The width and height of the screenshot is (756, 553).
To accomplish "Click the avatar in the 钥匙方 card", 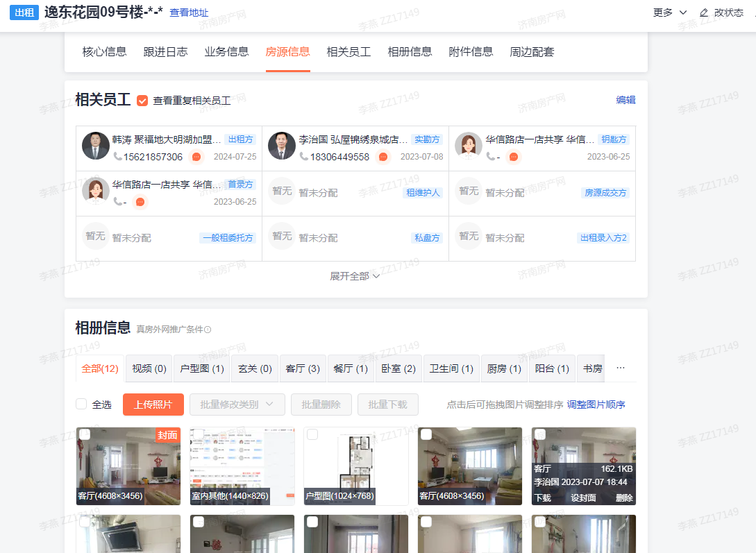I will pyautogui.click(x=469, y=146).
